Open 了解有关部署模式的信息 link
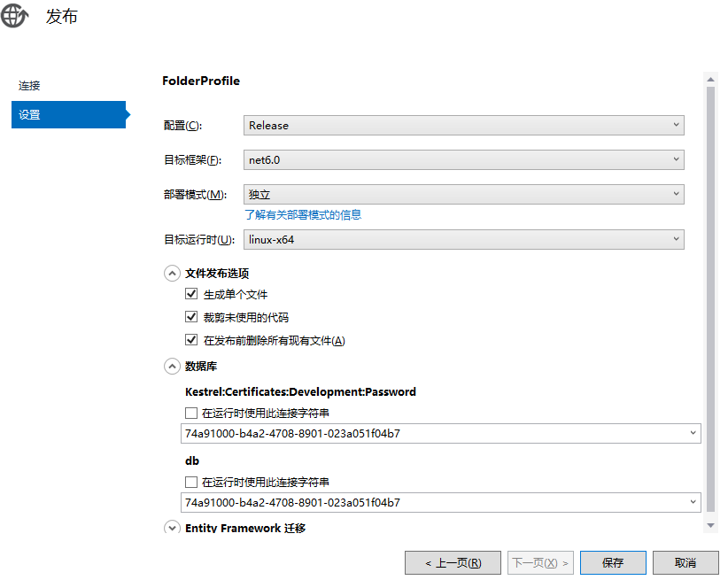Screen dimensions: 728x580 [x=303, y=214]
